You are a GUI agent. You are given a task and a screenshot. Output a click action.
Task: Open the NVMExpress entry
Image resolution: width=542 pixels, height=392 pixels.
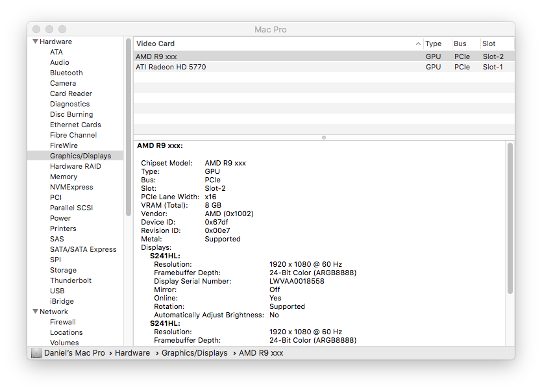tap(71, 187)
